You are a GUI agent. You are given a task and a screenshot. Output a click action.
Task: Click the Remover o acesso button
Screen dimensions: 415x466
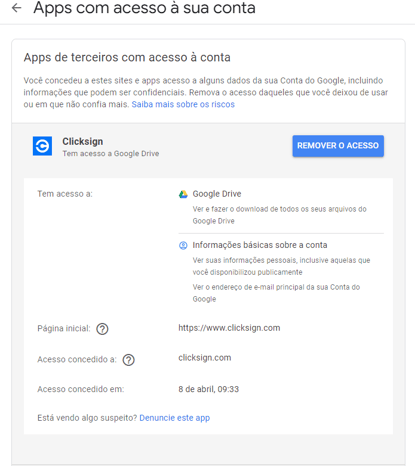(x=338, y=146)
